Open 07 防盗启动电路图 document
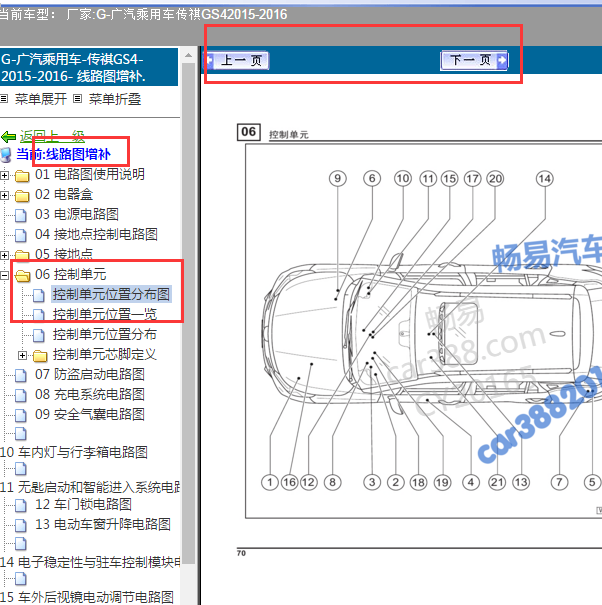This screenshot has width=602, height=605. click(90, 374)
